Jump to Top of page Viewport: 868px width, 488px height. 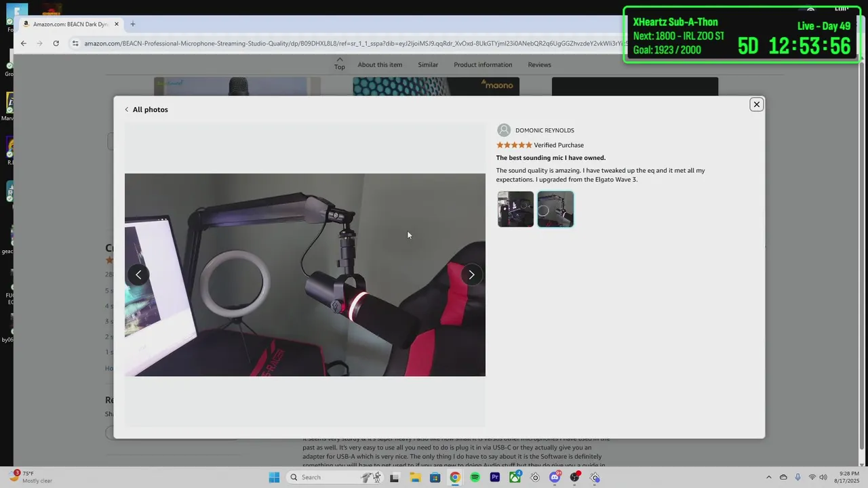339,64
